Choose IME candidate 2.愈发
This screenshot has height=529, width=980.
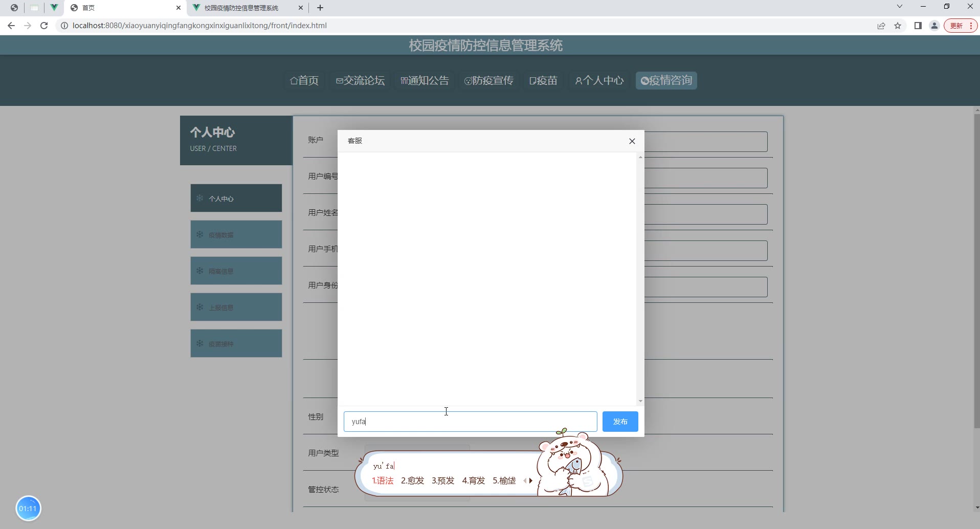[x=413, y=480]
